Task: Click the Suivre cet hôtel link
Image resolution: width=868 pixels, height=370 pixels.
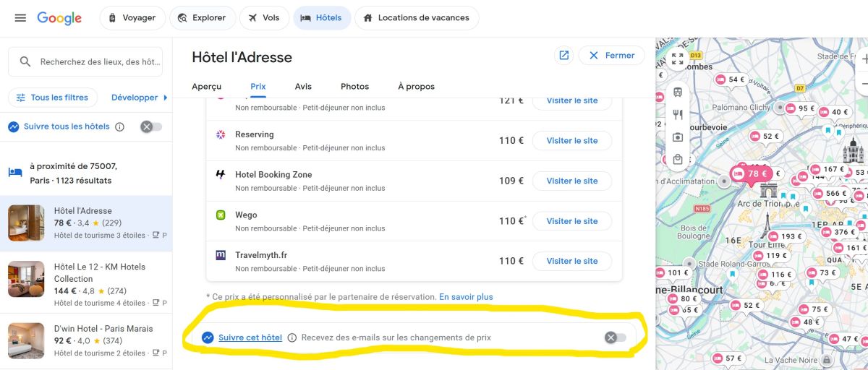Action: pos(250,337)
